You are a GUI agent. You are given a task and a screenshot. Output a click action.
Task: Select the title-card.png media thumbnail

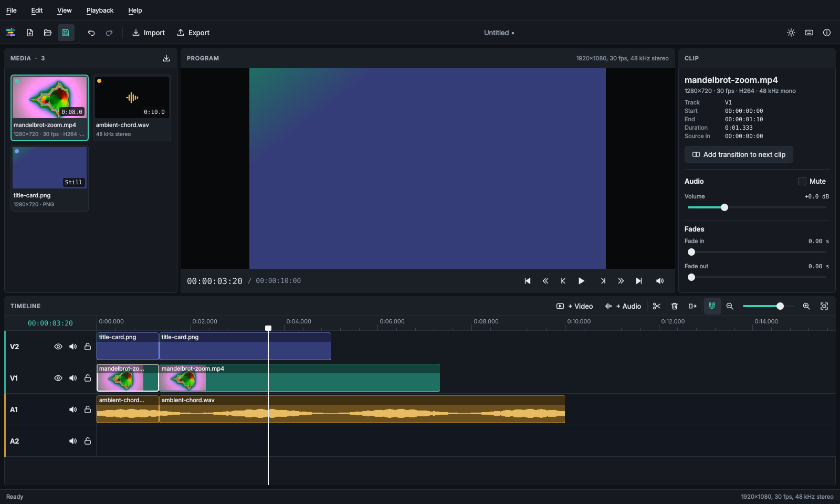pos(49,168)
